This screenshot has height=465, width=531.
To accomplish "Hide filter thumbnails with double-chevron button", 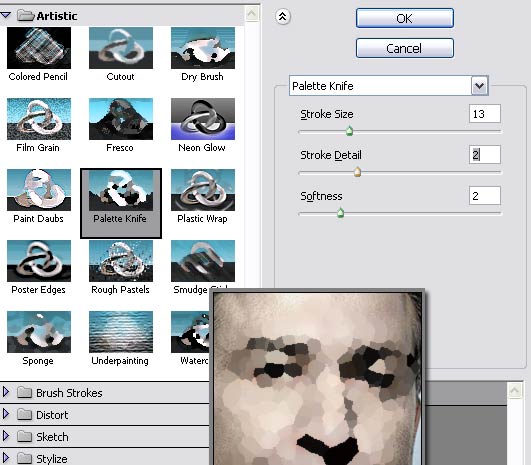I will (282, 16).
